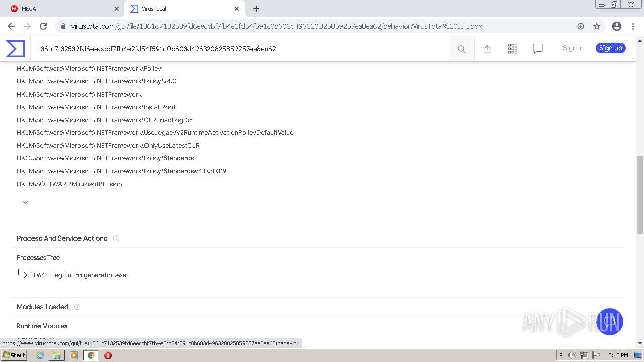Open the Windows Start menu
This screenshot has height=362, width=644.
coord(14,355)
